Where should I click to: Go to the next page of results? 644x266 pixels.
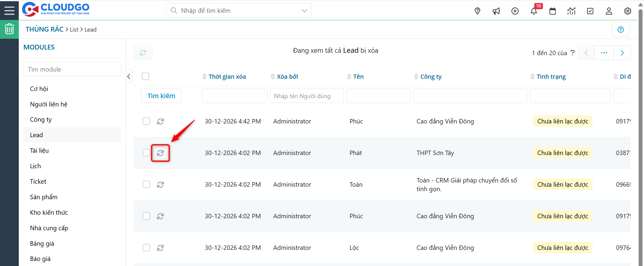622,53
